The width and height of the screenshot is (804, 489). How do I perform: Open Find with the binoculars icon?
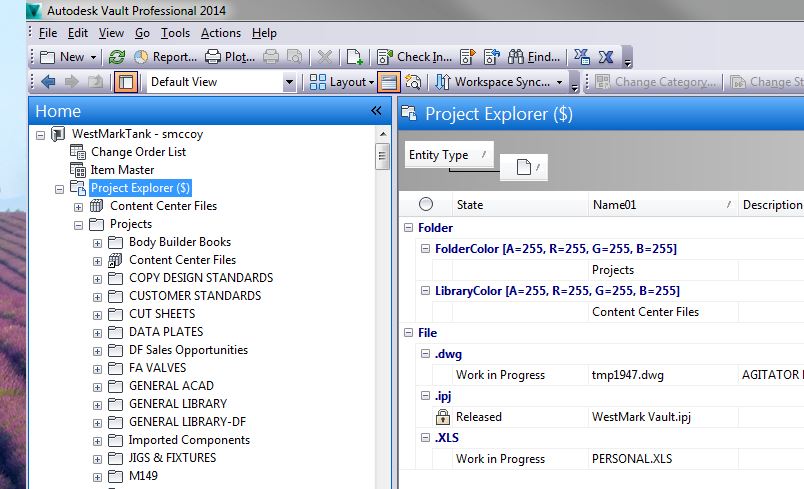[533, 57]
